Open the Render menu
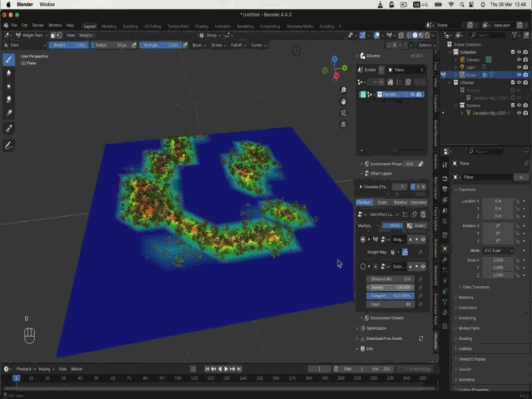Screen dimensions: 532x399 pos(37,26)
